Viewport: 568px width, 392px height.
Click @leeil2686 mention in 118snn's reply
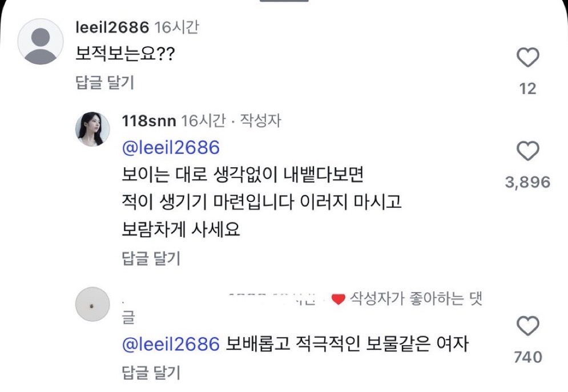(x=171, y=147)
